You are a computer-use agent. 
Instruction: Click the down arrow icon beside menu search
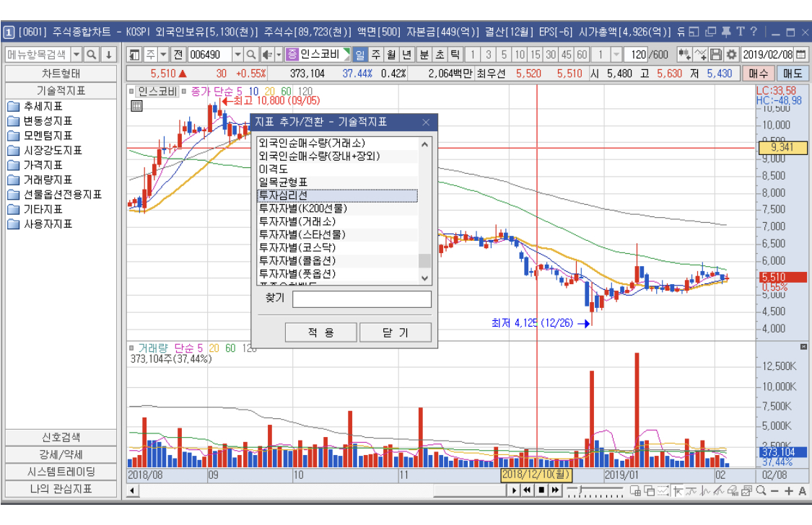108,54
